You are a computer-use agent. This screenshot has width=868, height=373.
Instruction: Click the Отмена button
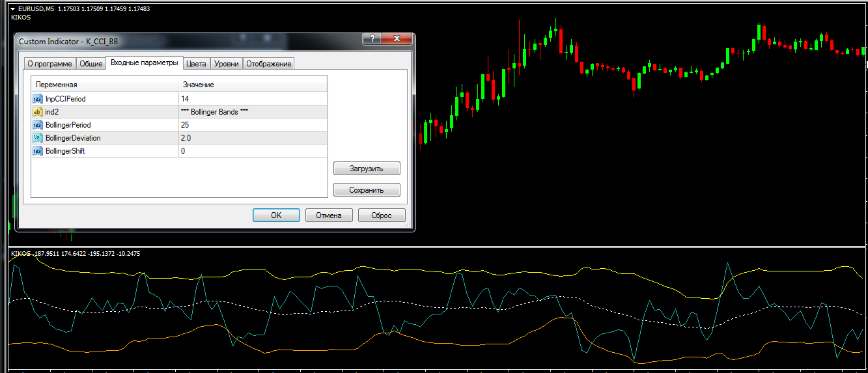click(329, 215)
